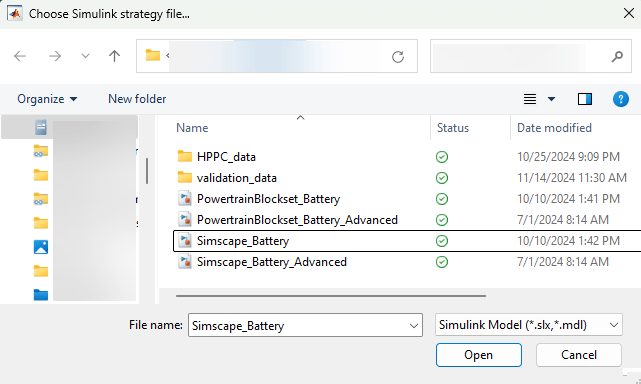Click the Open button
This screenshot has height=384, width=641.
click(479, 355)
